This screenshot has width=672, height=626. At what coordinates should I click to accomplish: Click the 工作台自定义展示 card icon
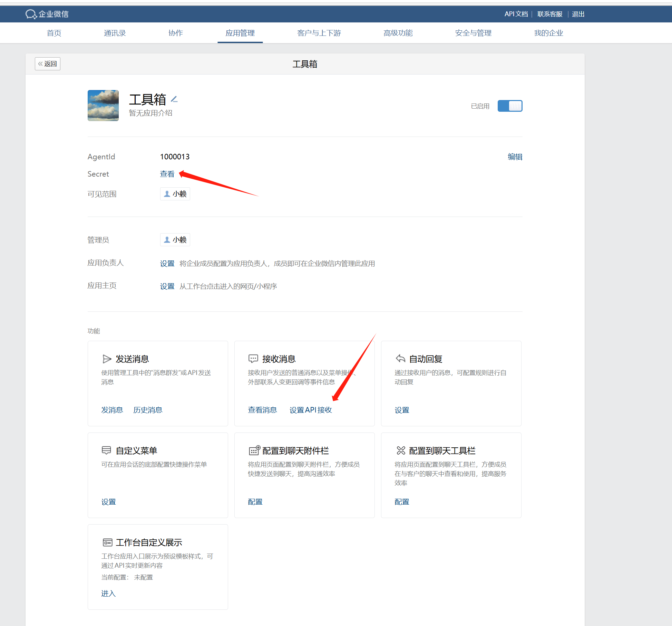(107, 543)
